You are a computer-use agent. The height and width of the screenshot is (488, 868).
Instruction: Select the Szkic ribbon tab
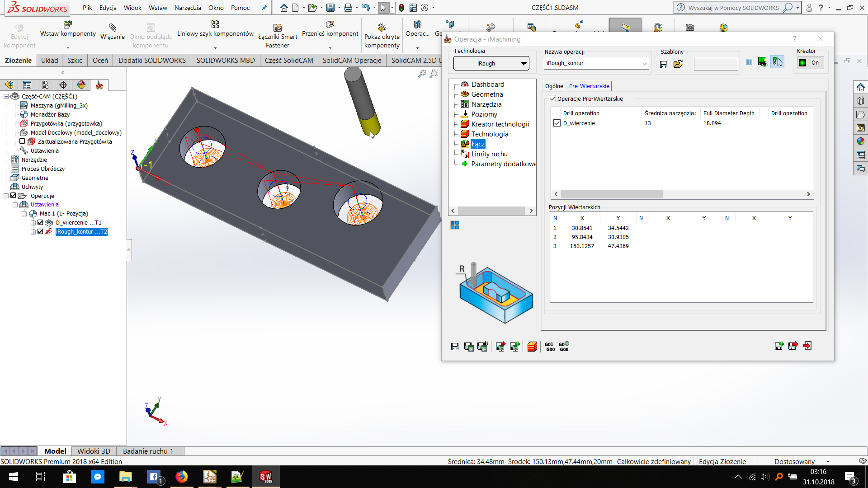75,61
